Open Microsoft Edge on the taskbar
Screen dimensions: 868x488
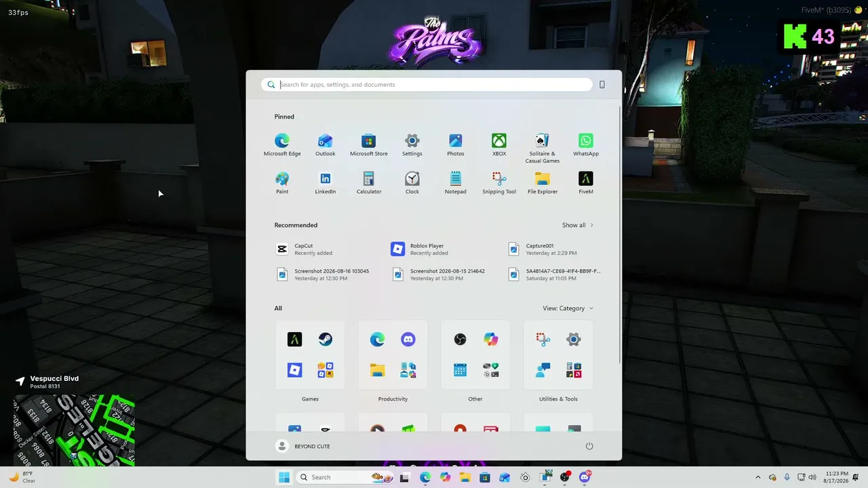pos(425,477)
